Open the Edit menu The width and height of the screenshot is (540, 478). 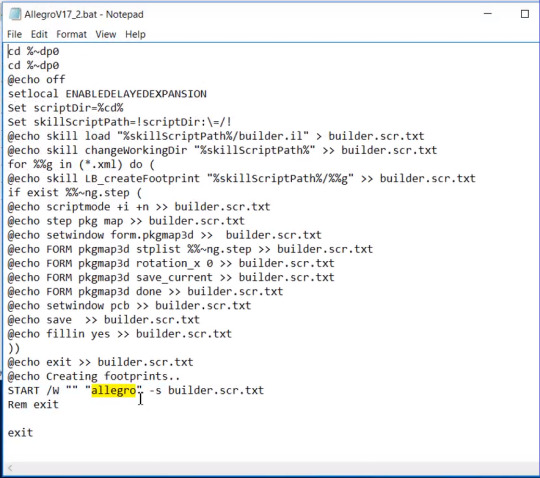(x=39, y=34)
